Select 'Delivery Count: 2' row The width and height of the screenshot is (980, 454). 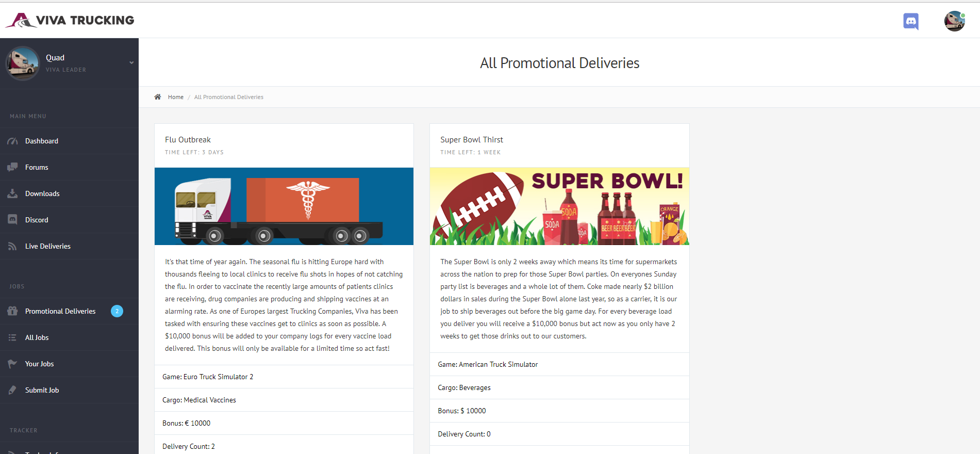284,446
